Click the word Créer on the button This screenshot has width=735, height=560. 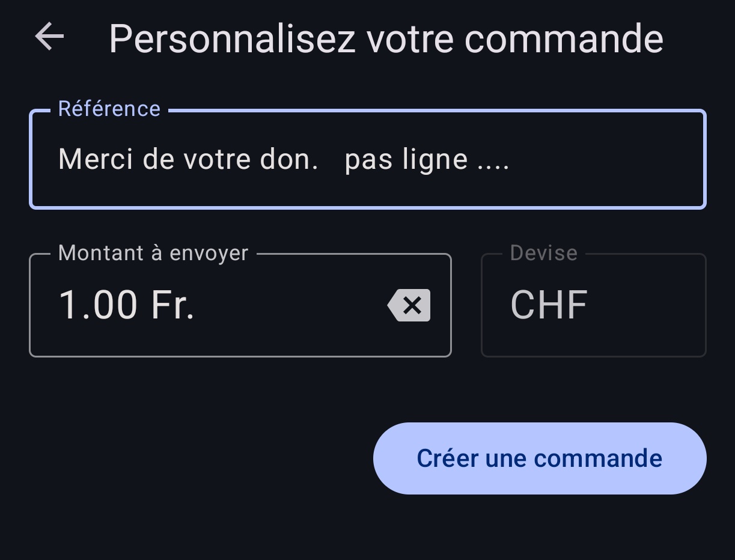pyautogui.click(x=447, y=458)
